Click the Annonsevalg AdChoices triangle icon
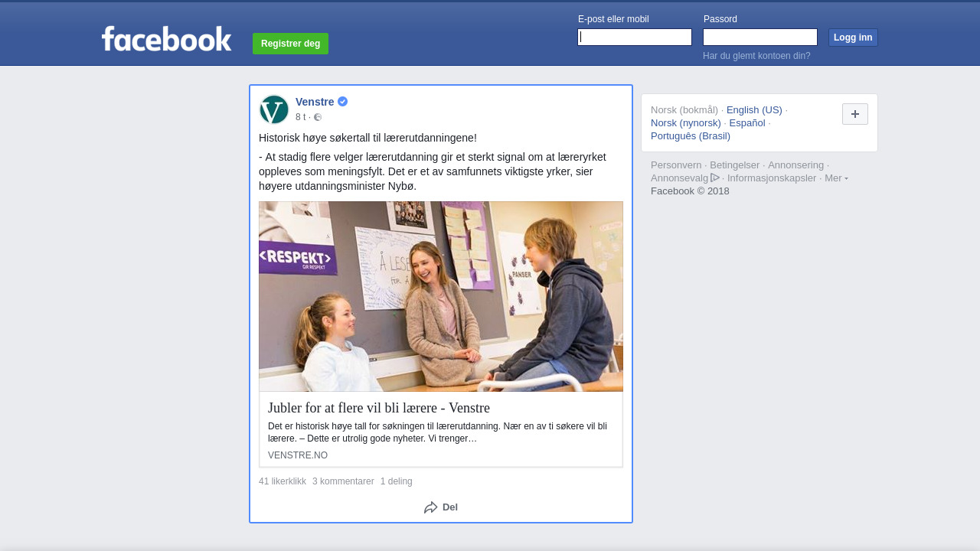 (x=715, y=178)
